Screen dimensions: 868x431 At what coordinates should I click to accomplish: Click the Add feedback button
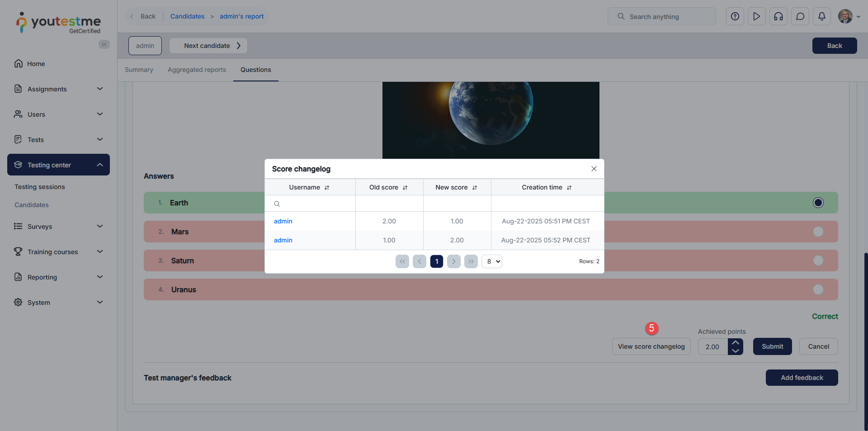(x=802, y=378)
